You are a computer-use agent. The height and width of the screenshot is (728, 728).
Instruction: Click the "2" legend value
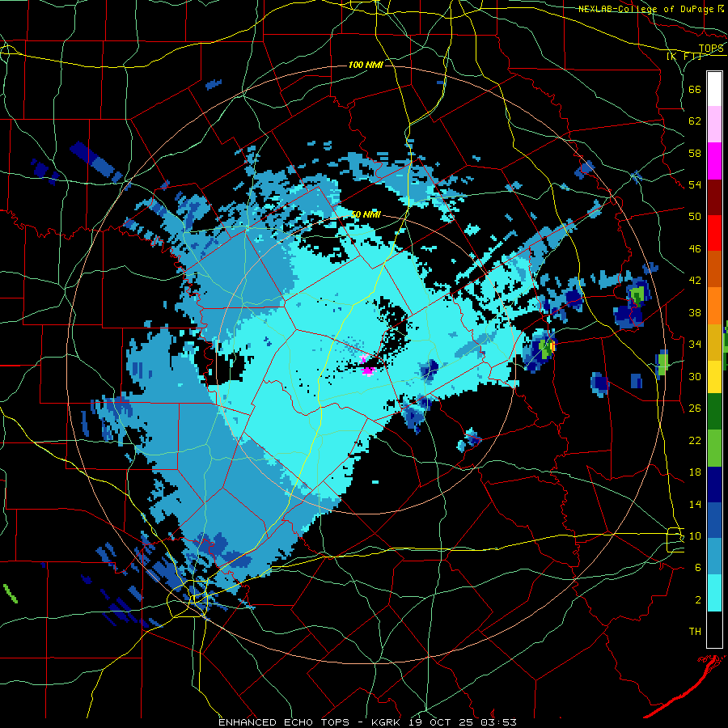(697, 600)
